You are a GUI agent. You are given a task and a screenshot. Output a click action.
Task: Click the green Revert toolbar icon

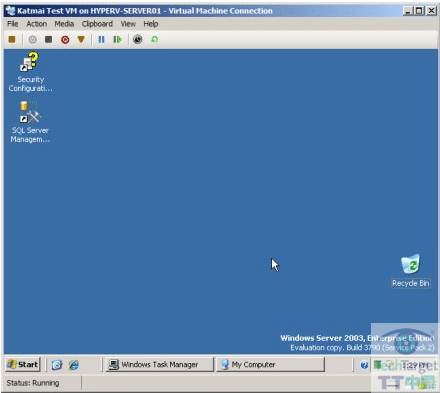point(154,39)
